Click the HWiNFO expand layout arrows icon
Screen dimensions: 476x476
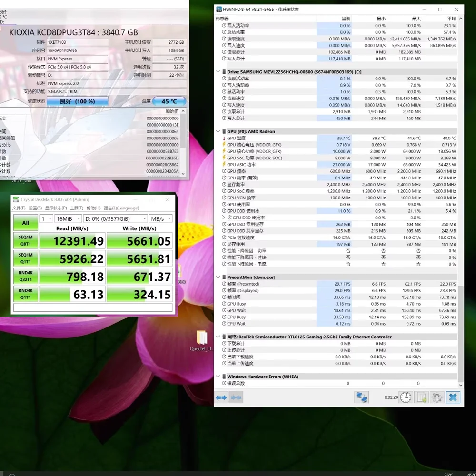click(221, 397)
